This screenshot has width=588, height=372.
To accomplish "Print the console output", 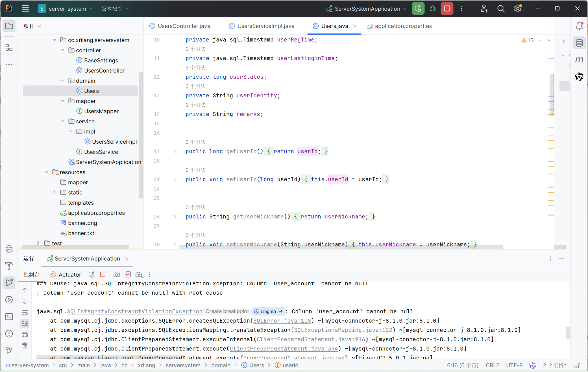I will tap(25, 334).
